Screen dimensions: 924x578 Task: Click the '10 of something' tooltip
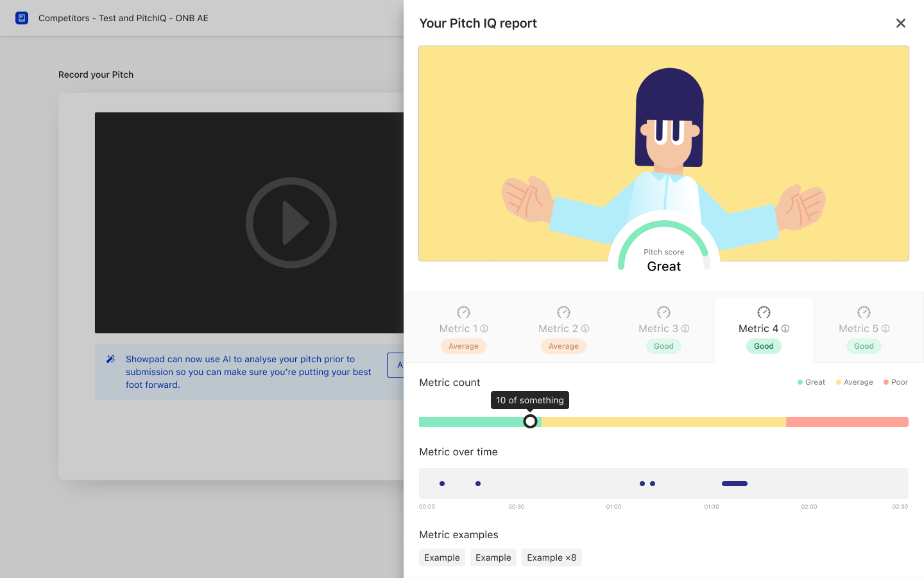(x=530, y=400)
